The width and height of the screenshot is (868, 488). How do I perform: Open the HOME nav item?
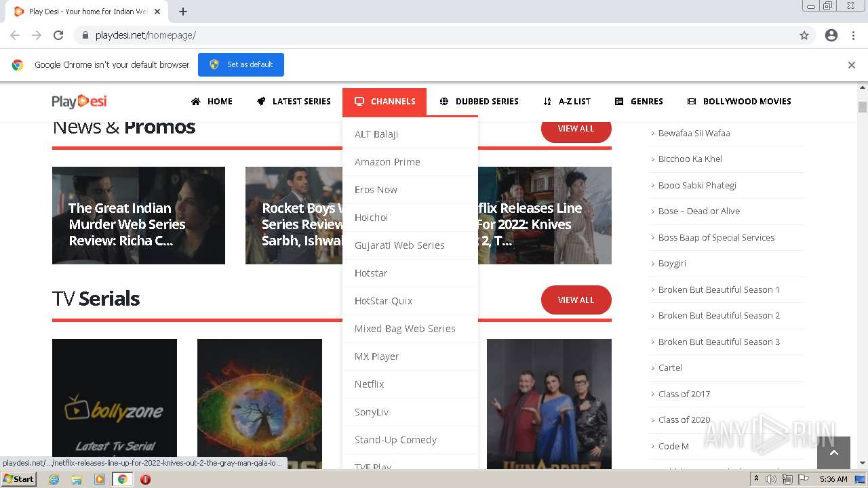point(212,102)
